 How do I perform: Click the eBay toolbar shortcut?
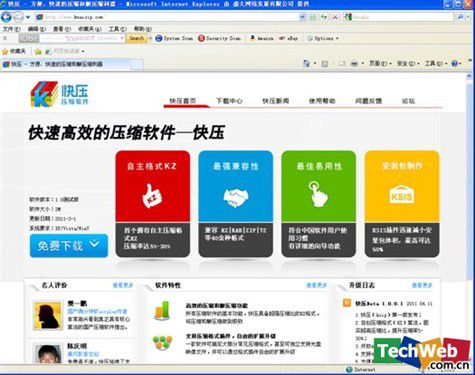point(289,38)
